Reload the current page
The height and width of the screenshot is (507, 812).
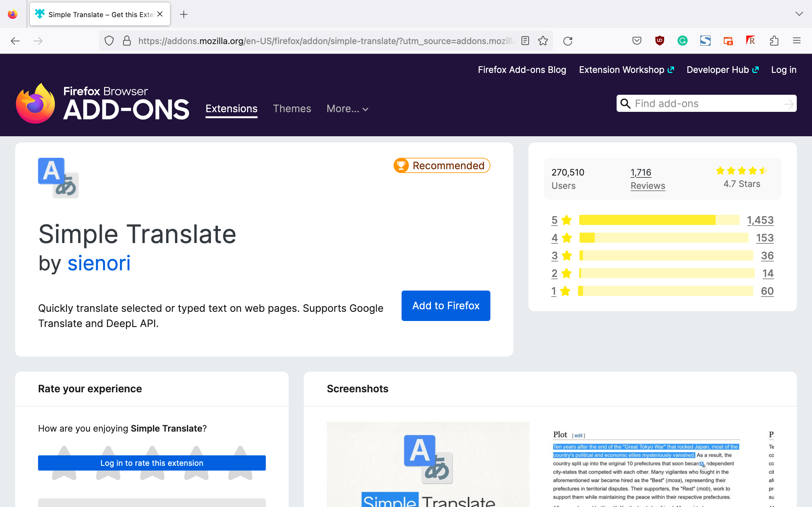click(568, 41)
